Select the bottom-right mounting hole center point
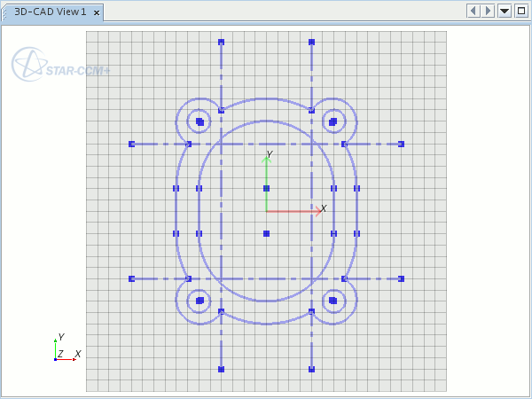Viewport: 532px width, 399px height. 332,301
